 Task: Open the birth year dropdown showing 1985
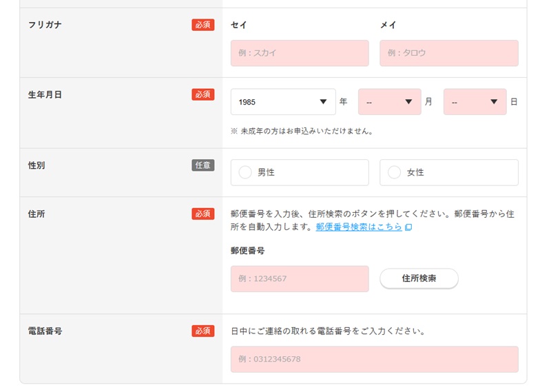coord(283,102)
